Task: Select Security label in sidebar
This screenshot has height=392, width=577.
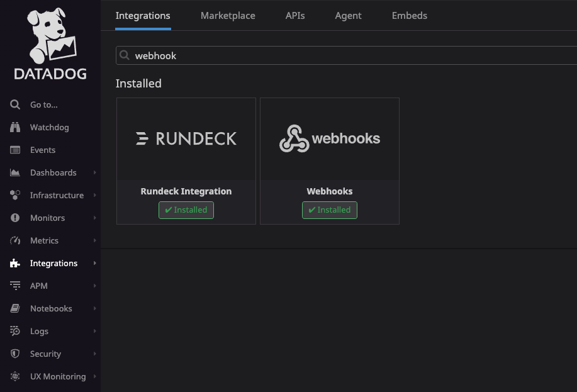Action: point(46,354)
